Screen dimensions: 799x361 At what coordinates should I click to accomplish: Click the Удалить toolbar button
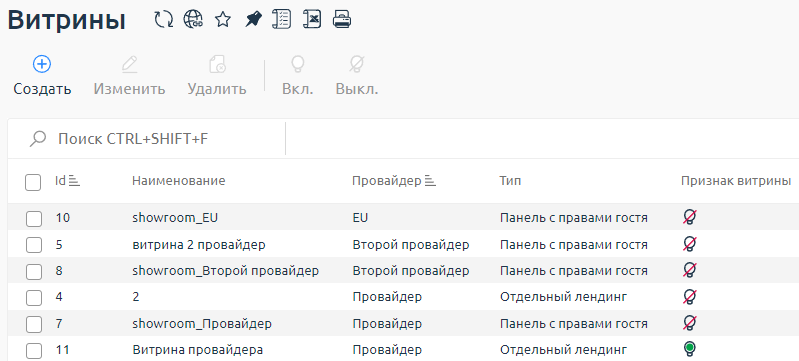pos(217,75)
